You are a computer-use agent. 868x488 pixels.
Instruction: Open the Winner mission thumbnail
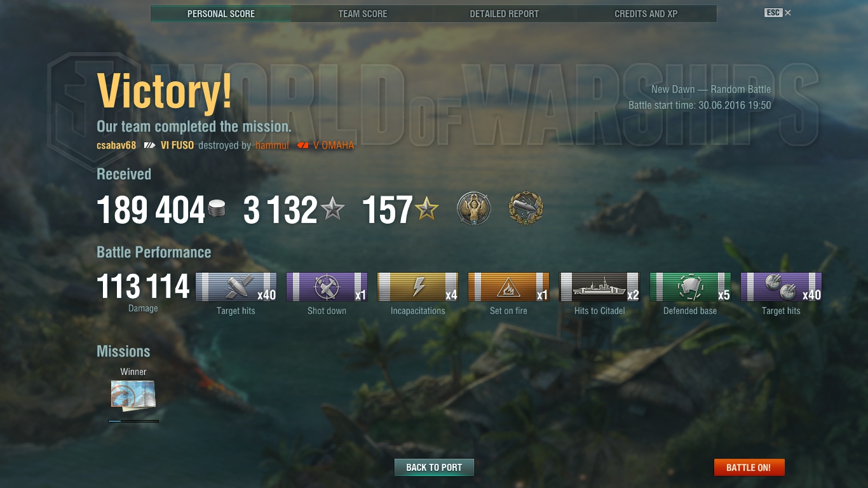point(133,395)
